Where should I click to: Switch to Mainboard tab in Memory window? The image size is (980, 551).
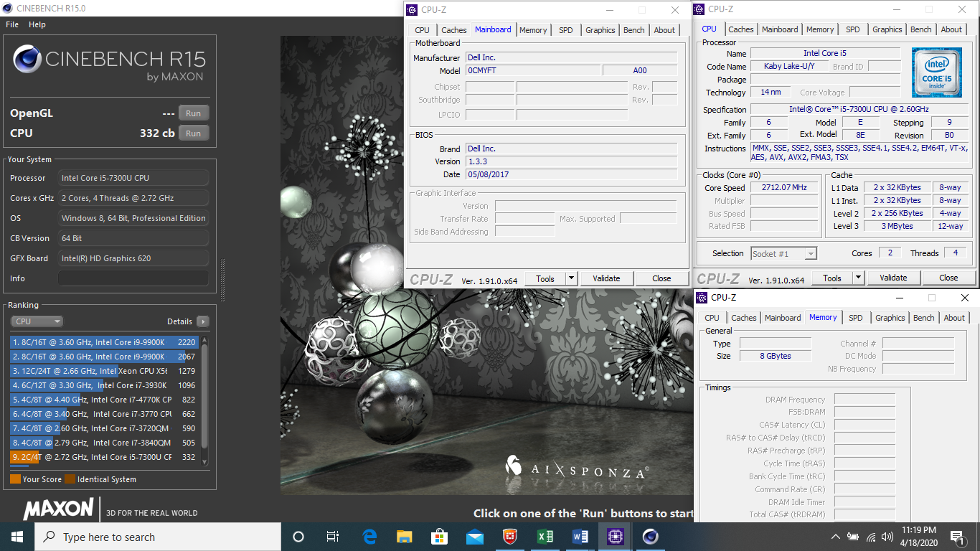click(x=783, y=318)
